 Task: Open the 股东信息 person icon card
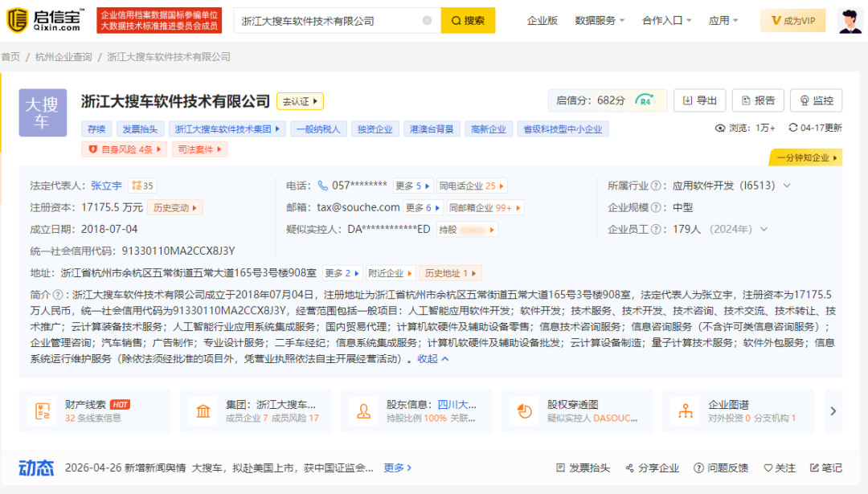364,411
